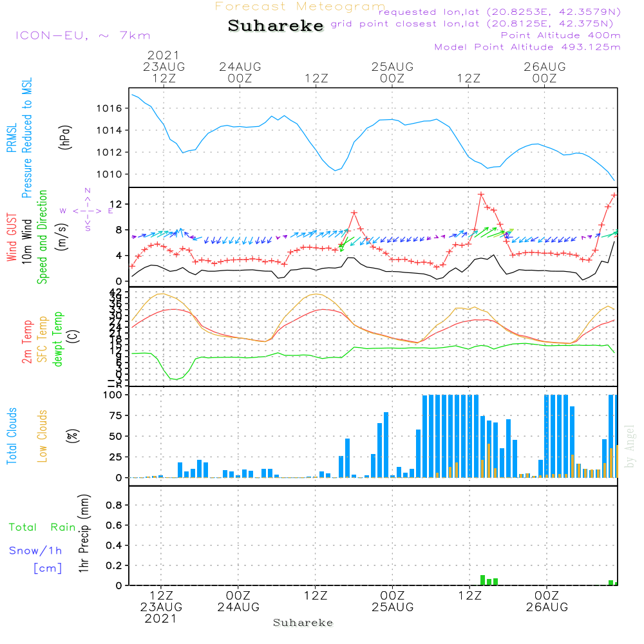The image size is (644, 644).
Task: Click the 0.8 value on precipitation axis
Action: pyautogui.click(x=114, y=505)
